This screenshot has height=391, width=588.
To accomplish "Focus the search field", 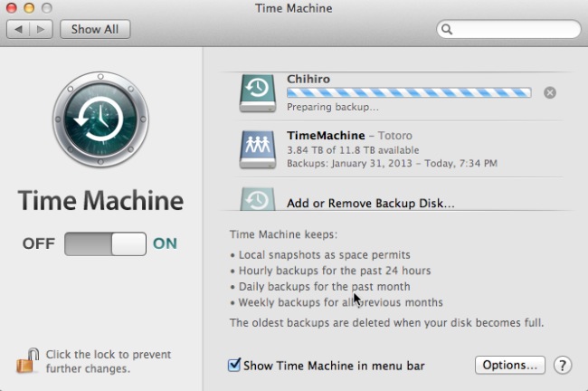I will (508, 29).
